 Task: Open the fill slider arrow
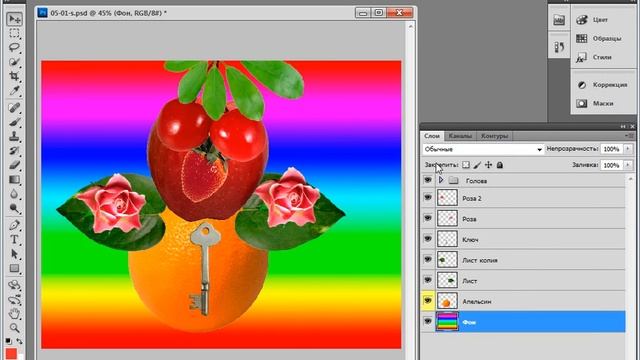point(628,165)
